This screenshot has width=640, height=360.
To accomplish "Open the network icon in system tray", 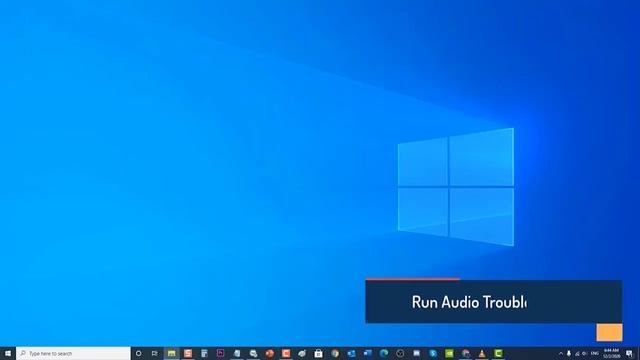I will [577, 353].
